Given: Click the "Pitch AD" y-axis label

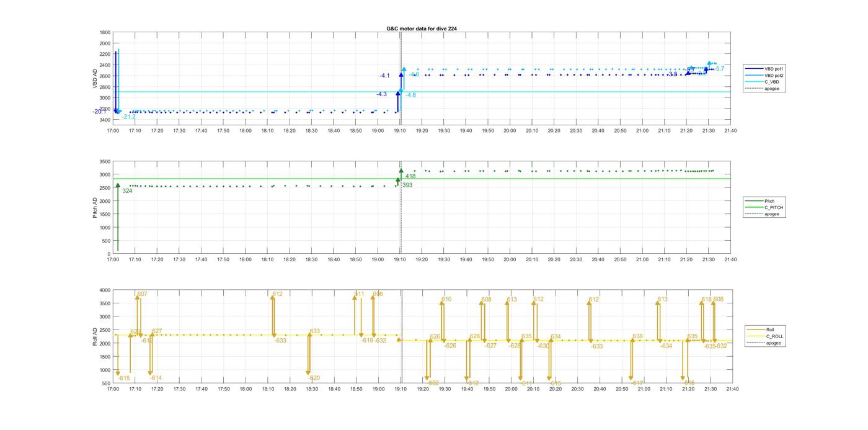Looking at the screenshot, I should point(95,207).
